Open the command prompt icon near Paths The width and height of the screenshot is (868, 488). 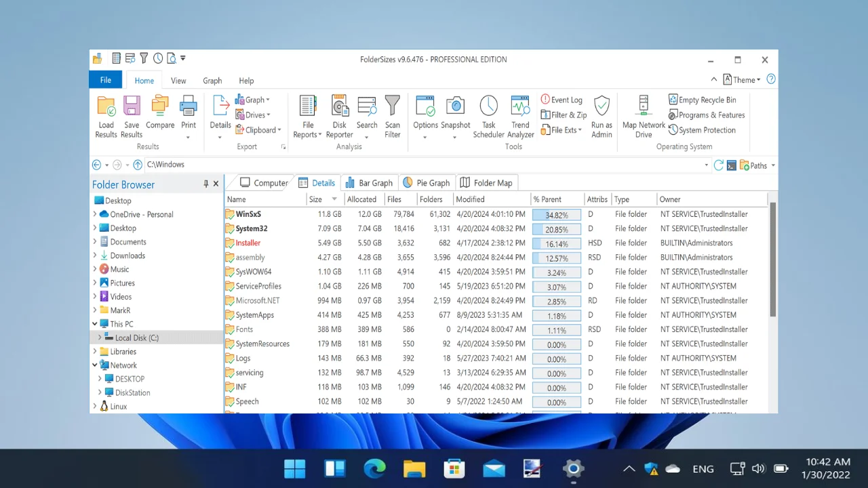[732, 165]
